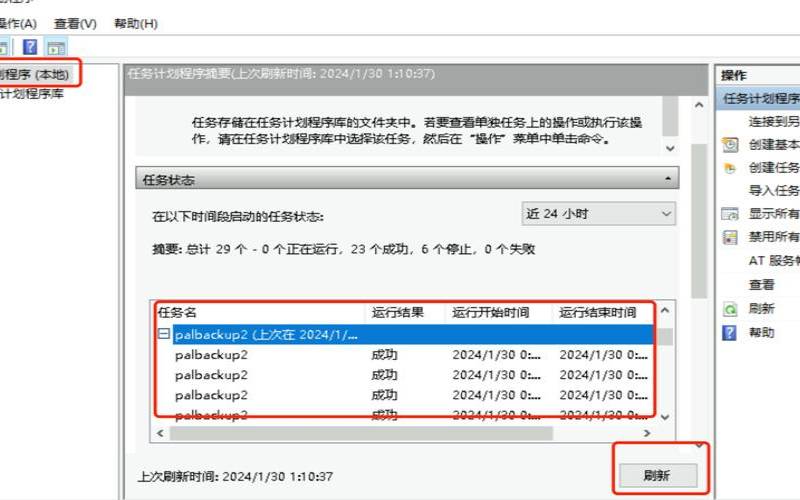
Task: Click the 禁用所有 task history icon
Action: 730,237
